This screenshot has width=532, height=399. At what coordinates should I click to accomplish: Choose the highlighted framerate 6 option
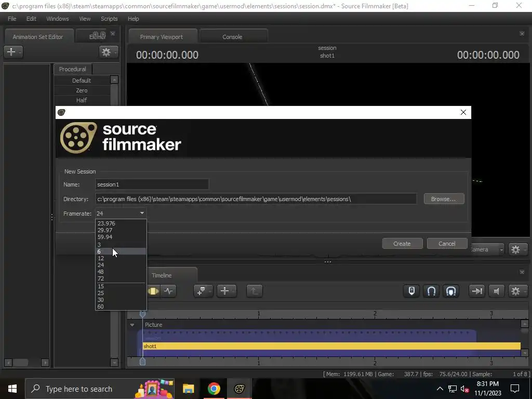click(121, 251)
